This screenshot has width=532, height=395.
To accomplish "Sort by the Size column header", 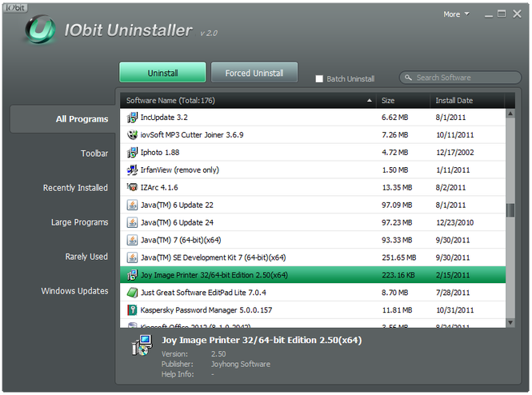I will (x=402, y=101).
